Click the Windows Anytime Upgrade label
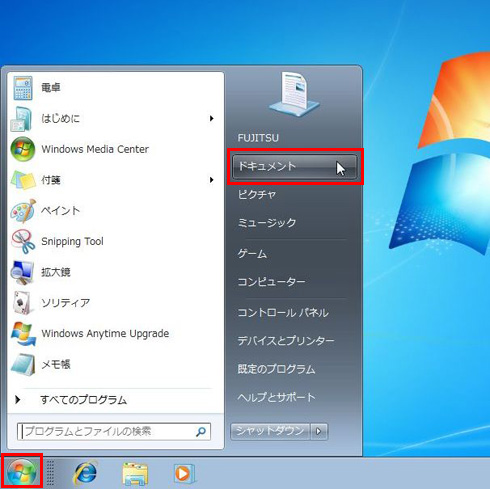Image resolution: width=490 pixels, height=489 pixels. coord(105,334)
